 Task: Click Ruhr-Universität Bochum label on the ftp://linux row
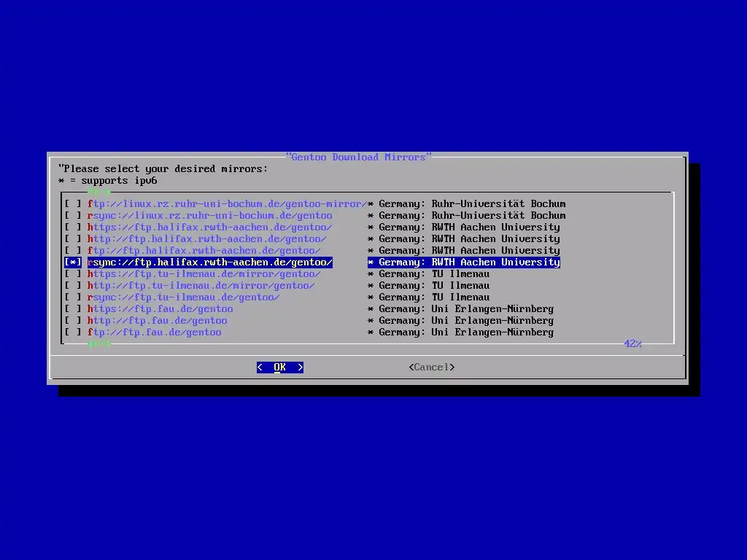click(x=499, y=204)
